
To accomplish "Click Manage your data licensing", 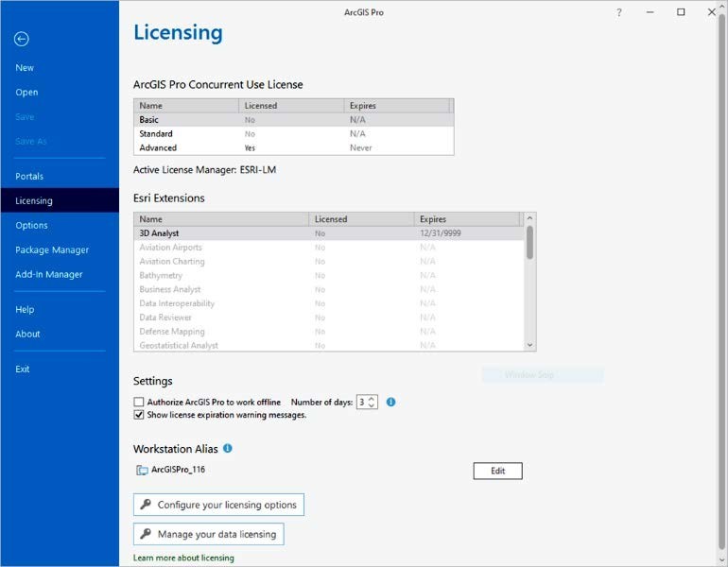I will coord(208,534).
